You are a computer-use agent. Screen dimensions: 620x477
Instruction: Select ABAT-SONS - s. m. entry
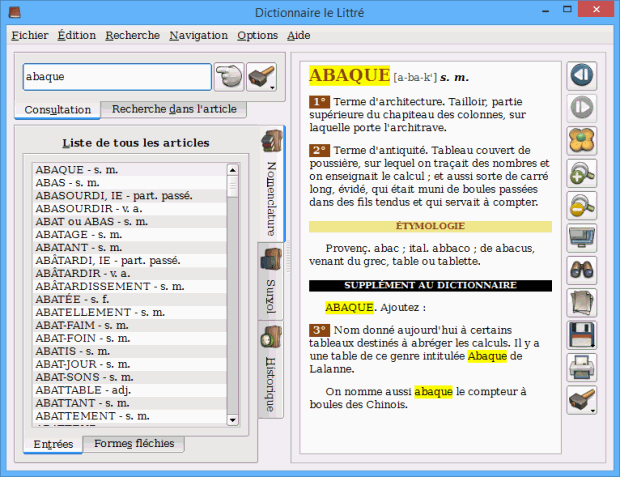pos(130,377)
